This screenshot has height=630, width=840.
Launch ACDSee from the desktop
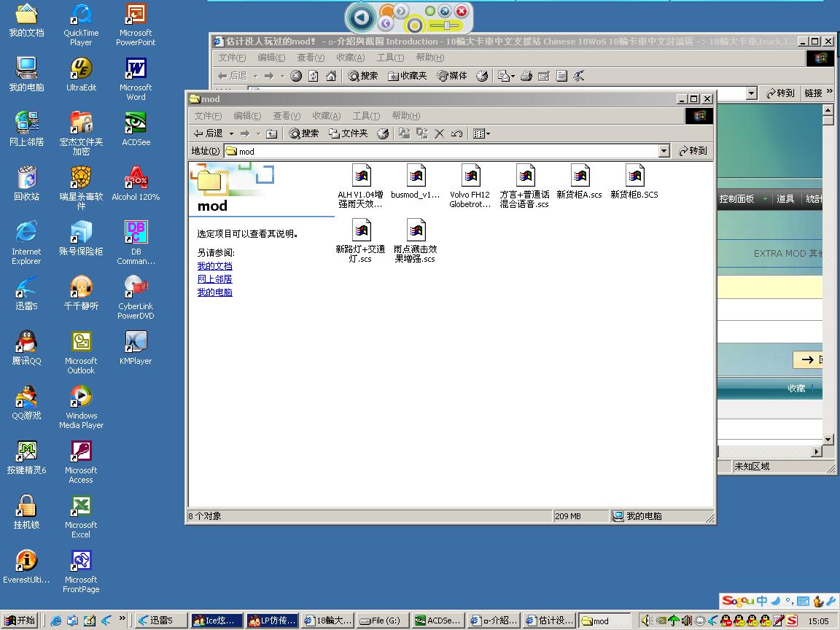(x=136, y=124)
